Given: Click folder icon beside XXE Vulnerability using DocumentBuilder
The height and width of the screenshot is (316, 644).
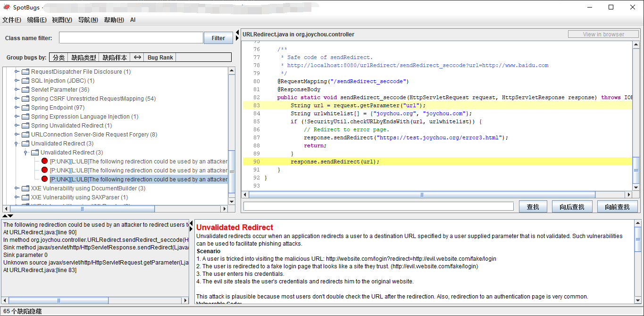Looking at the screenshot, I should 25,188.
